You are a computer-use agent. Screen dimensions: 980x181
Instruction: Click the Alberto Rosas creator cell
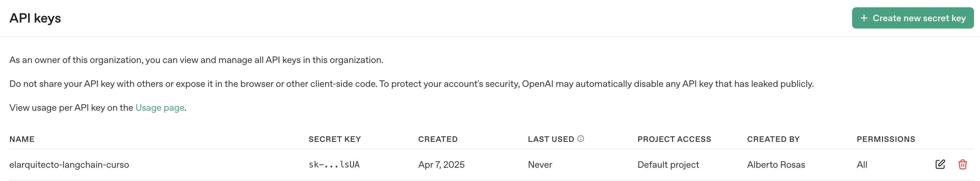pyautogui.click(x=776, y=165)
